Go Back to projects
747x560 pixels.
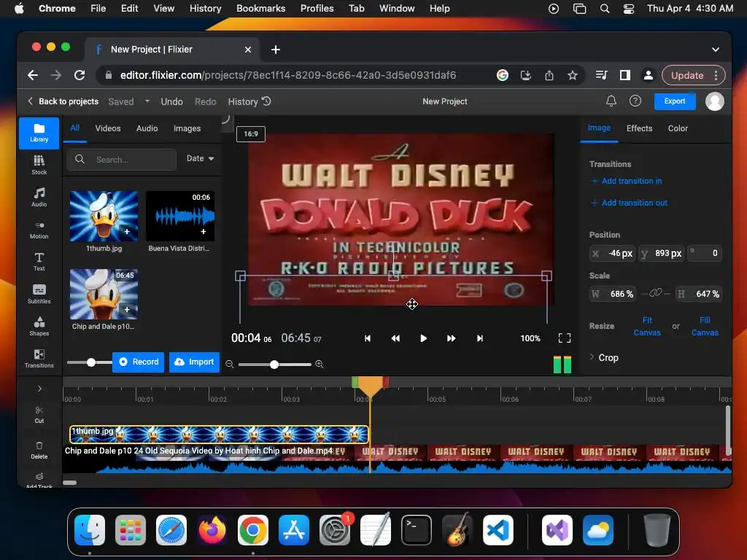tap(63, 101)
